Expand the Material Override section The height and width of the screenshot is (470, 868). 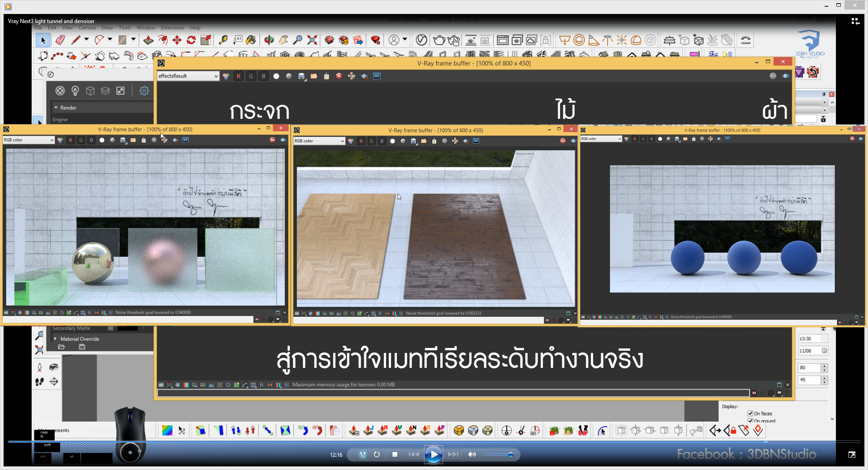pos(56,338)
